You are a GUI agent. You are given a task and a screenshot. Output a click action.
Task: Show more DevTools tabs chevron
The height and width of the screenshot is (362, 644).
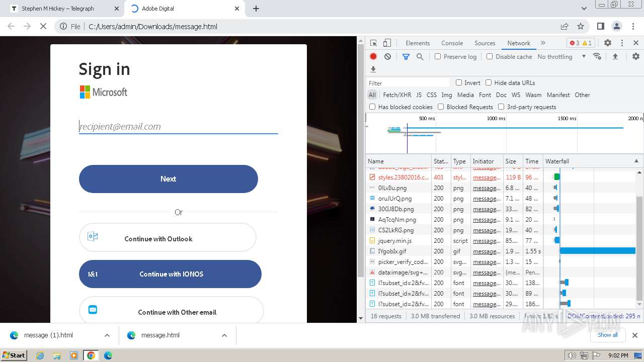(543, 43)
